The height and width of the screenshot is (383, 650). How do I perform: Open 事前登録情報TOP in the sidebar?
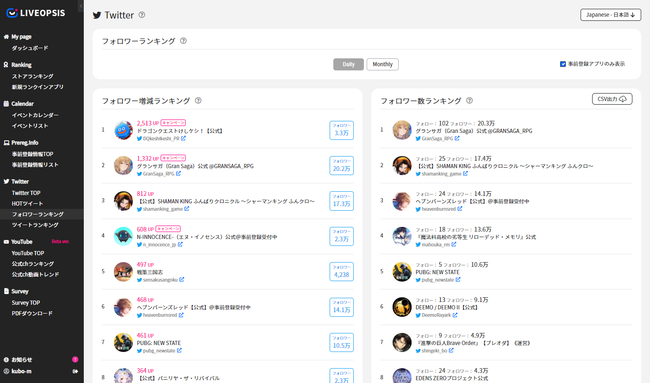pyautogui.click(x=32, y=154)
